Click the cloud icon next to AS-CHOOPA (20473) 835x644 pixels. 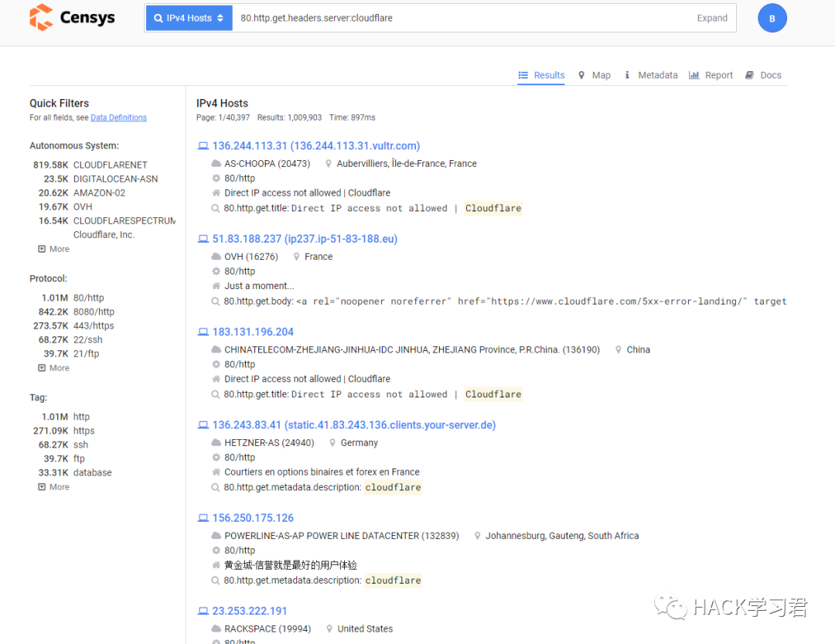216,164
